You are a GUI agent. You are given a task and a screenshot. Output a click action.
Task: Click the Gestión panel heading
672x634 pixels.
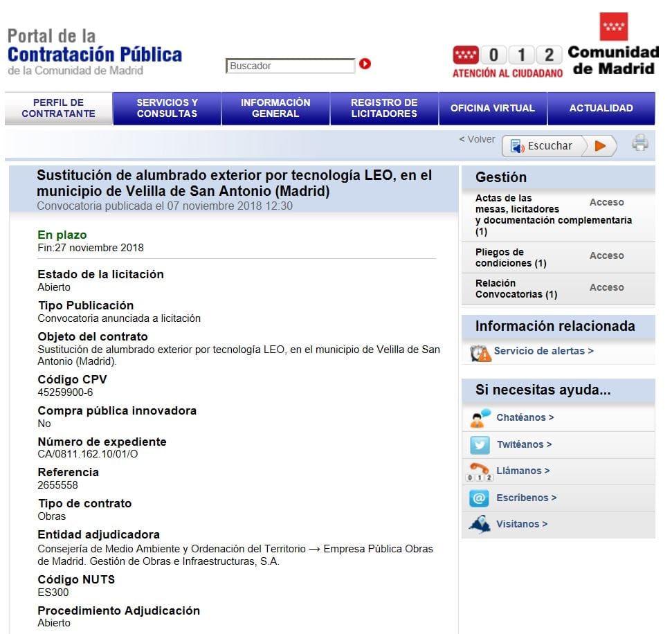coord(501,177)
